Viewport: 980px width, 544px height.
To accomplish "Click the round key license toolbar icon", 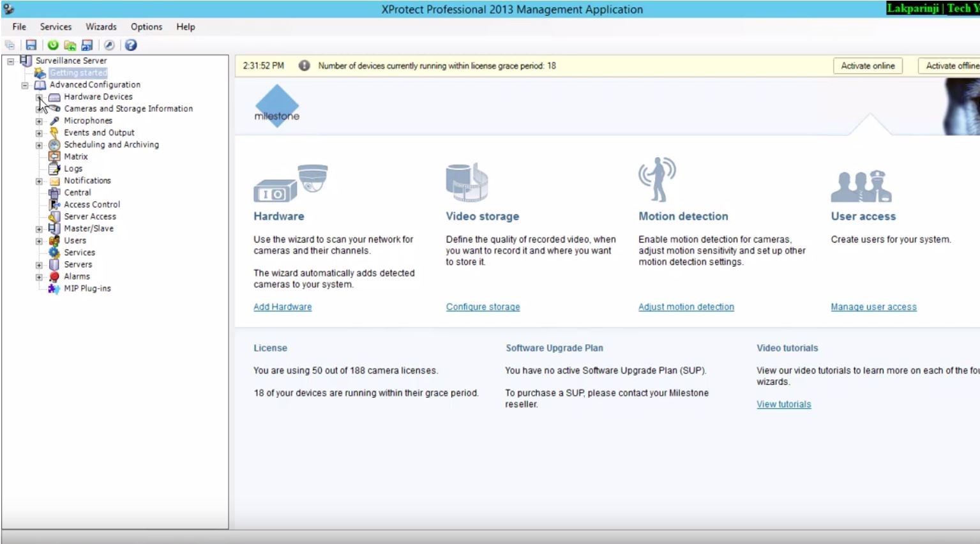I will tap(109, 45).
